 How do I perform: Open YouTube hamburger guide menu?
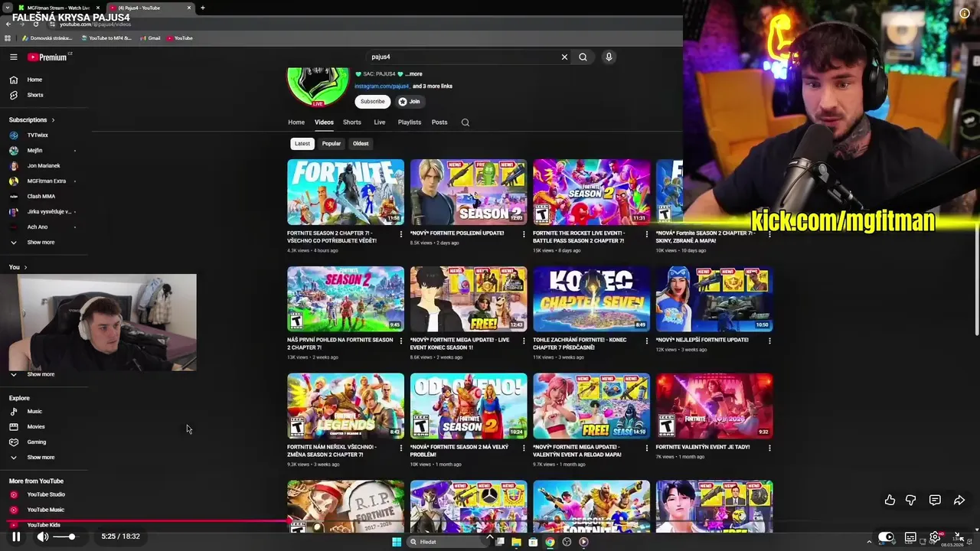click(x=14, y=57)
